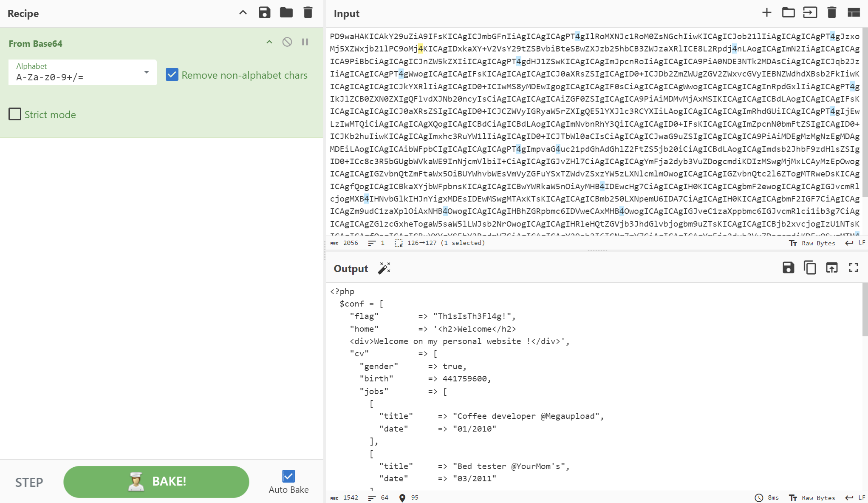
Task: Click the Input add new tab plus icon
Action: coord(767,13)
